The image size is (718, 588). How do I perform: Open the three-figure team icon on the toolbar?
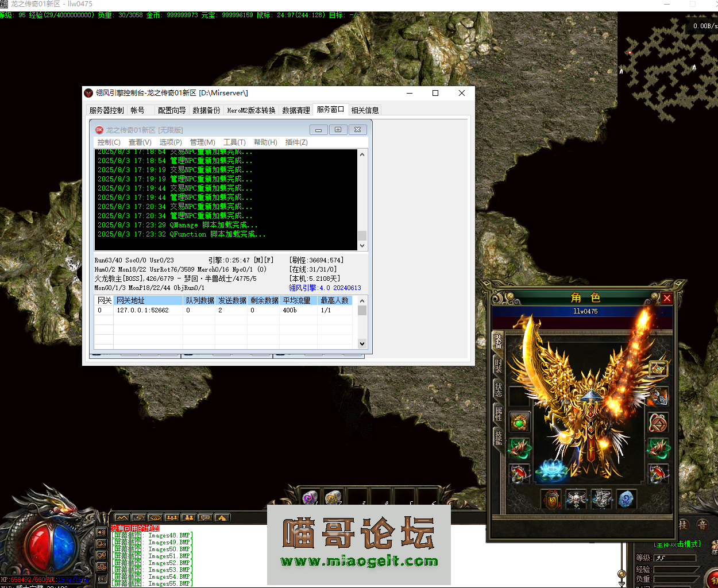tap(171, 517)
